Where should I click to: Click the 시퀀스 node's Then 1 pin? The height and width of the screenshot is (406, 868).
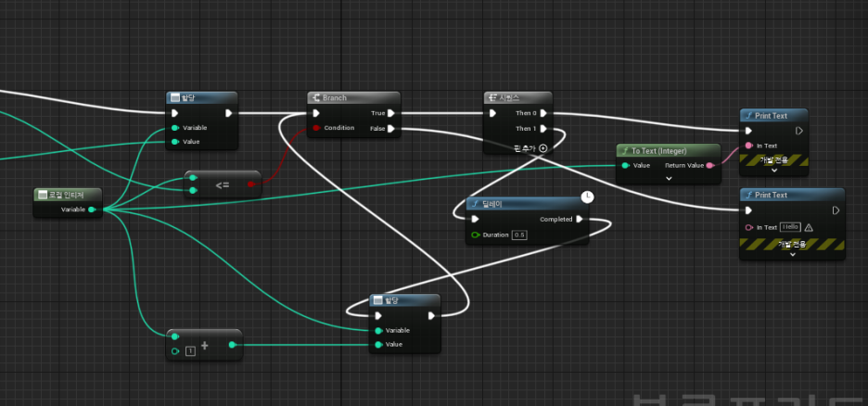(543, 129)
